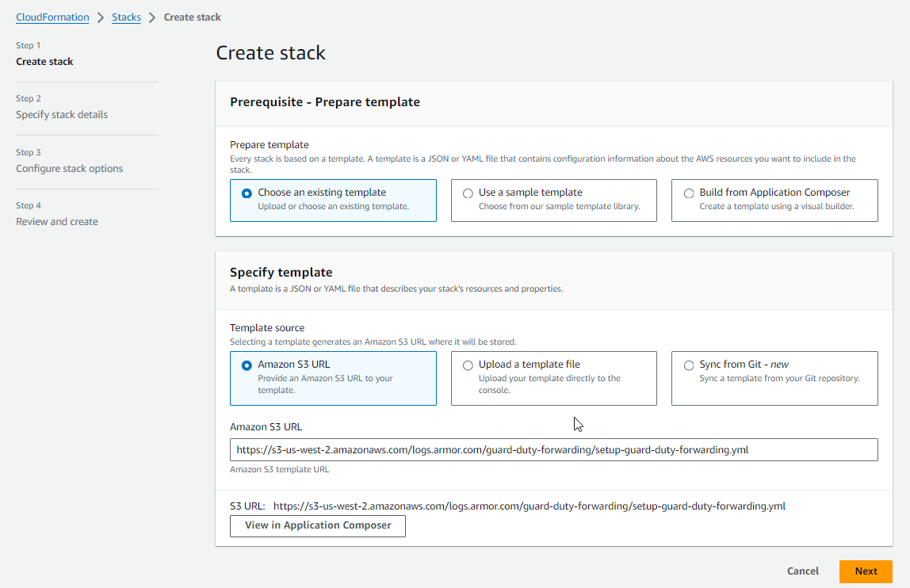The width and height of the screenshot is (910, 588).
Task: Click Create stack breadcrumb text
Action: (x=192, y=17)
